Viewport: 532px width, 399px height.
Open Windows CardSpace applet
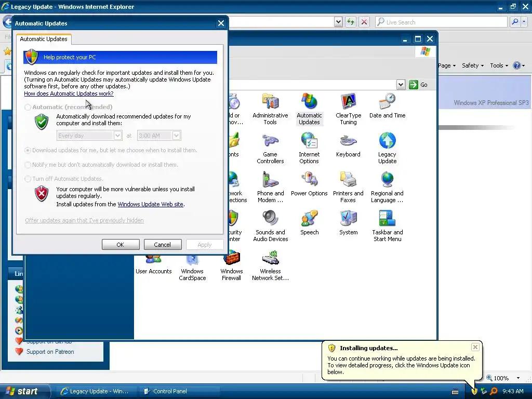192,268
